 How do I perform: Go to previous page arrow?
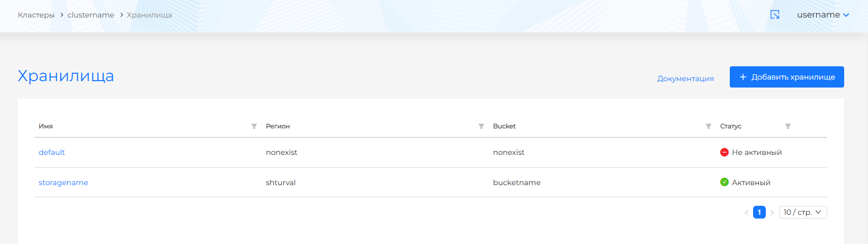(747, 213)
